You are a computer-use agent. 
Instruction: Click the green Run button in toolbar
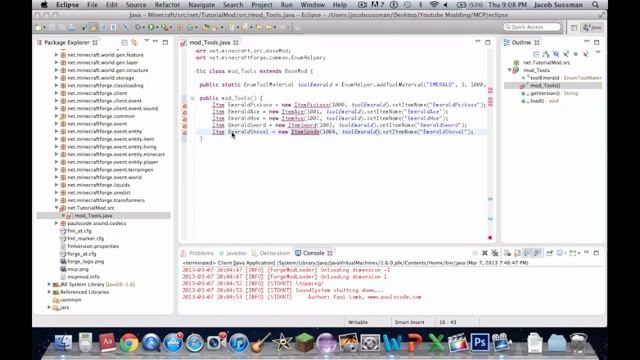(151, 27)
